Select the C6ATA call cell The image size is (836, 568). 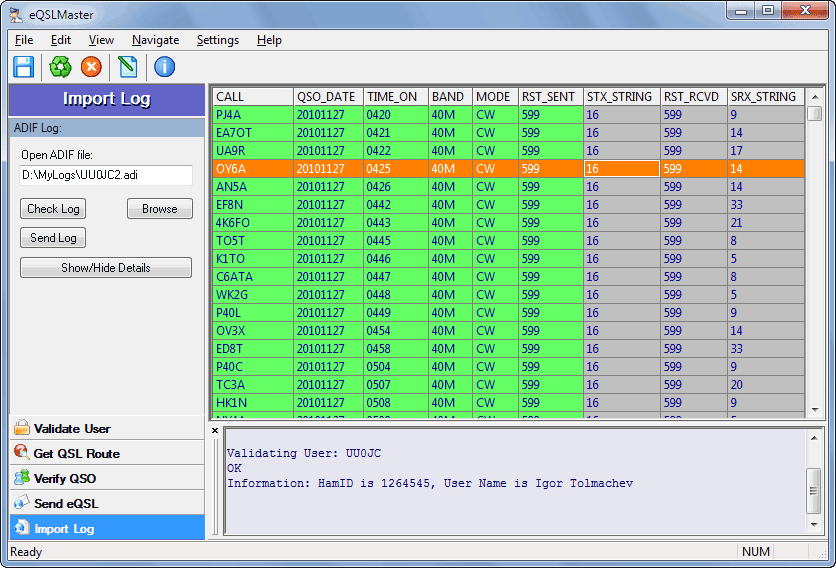[x=253, y=277]
